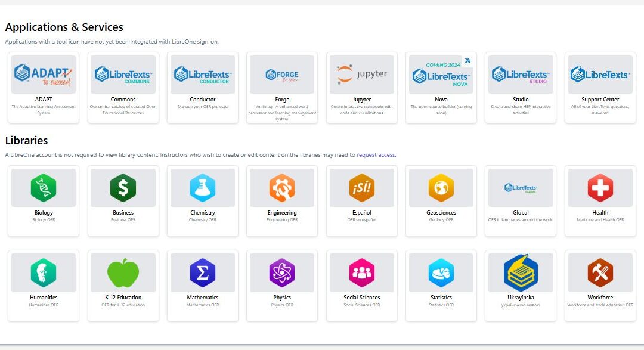
Task: Open the Español library title
Action: [x=361, y=213]
